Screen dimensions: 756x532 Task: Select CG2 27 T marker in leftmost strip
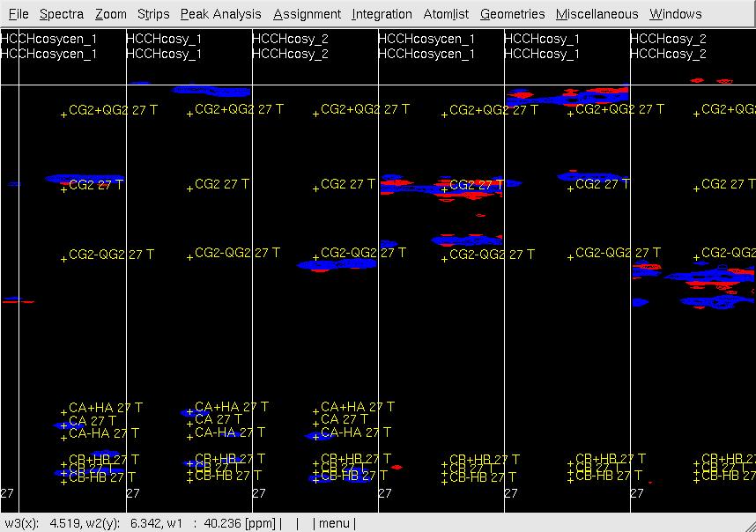95,185
